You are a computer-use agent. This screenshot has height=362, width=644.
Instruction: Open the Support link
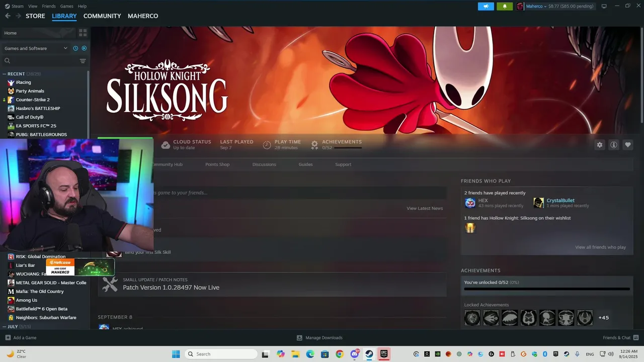tap(343, 164)
